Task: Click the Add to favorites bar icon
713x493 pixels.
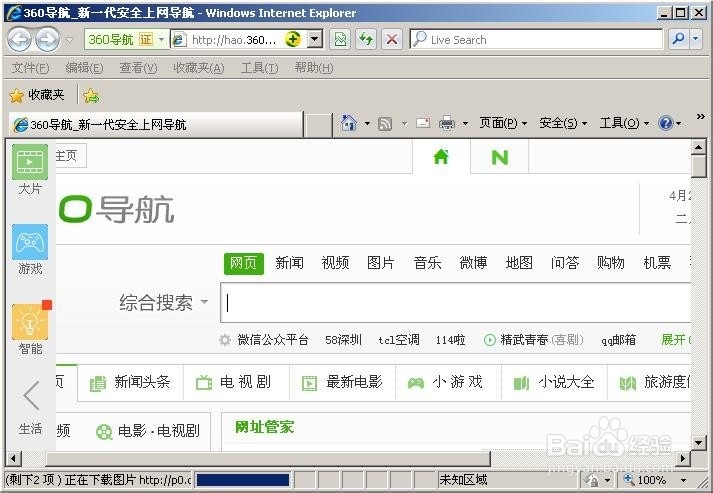Action: (91, 95)
